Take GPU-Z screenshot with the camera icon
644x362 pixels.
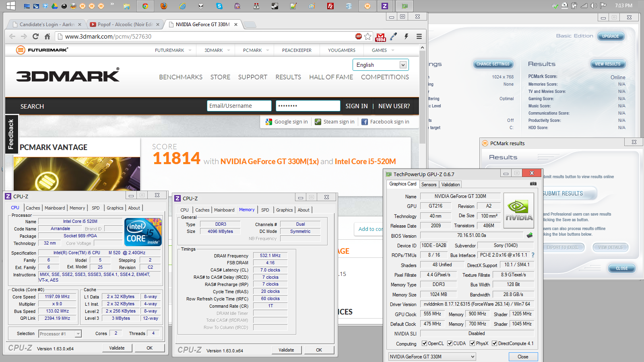click(x=533, y=184)
